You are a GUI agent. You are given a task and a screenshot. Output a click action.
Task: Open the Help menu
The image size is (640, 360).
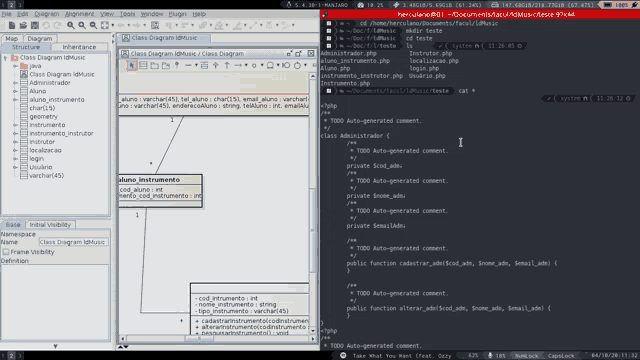coord(199,14)
